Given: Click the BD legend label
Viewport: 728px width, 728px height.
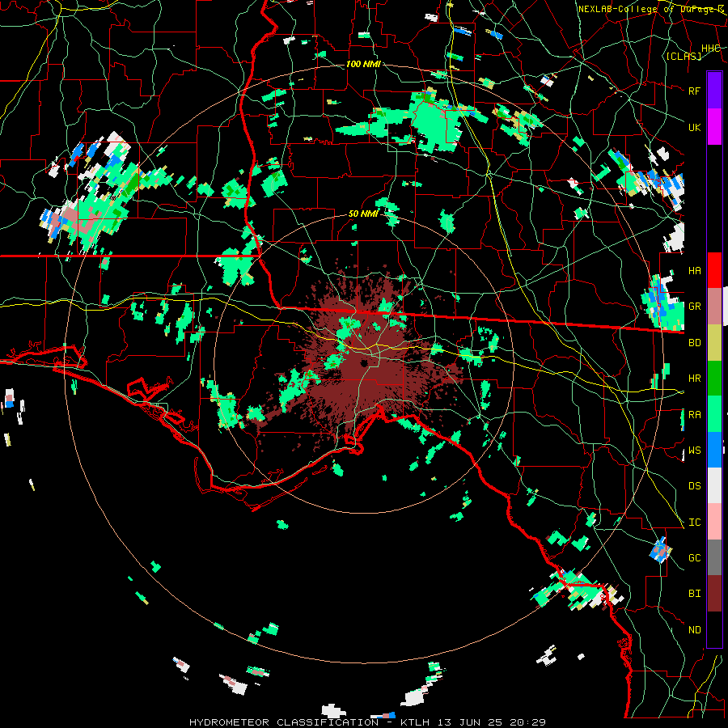Looking at the screenshot, I should tap(695, 343).
